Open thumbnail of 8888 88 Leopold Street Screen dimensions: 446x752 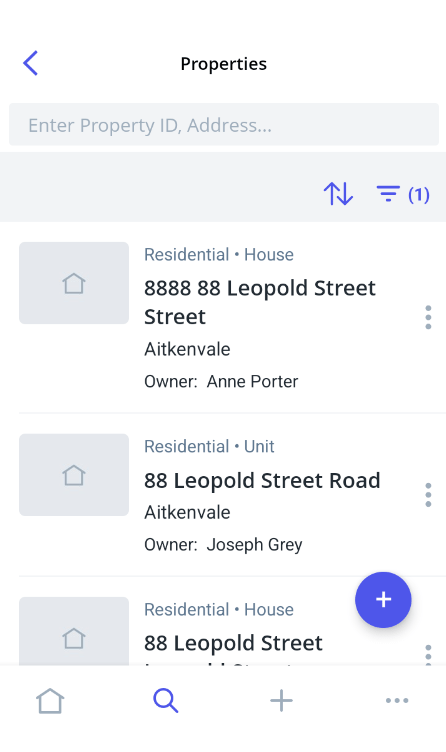click(74, 283)
